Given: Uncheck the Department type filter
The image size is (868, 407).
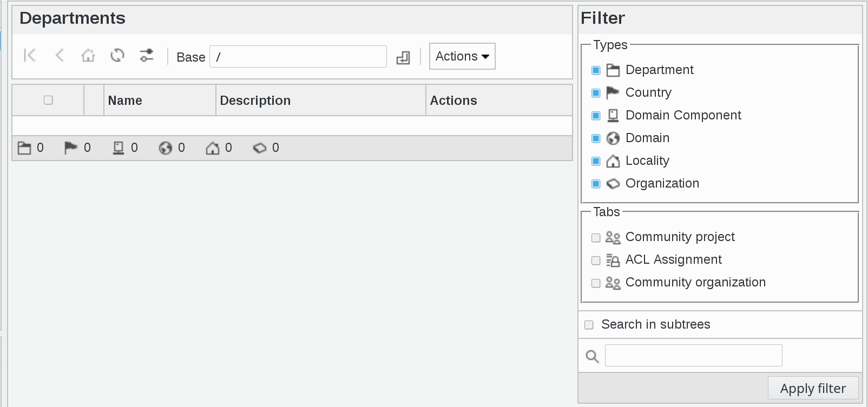Looking at the screenshot, I should pyautogui.click(x=596, y=70).
